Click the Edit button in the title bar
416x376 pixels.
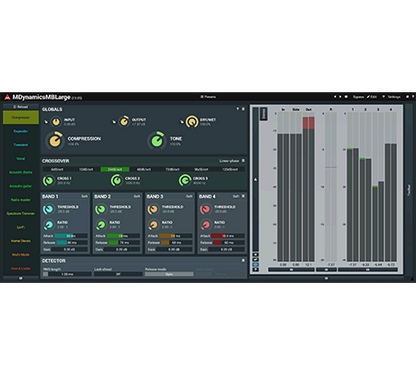click(372, 97)
